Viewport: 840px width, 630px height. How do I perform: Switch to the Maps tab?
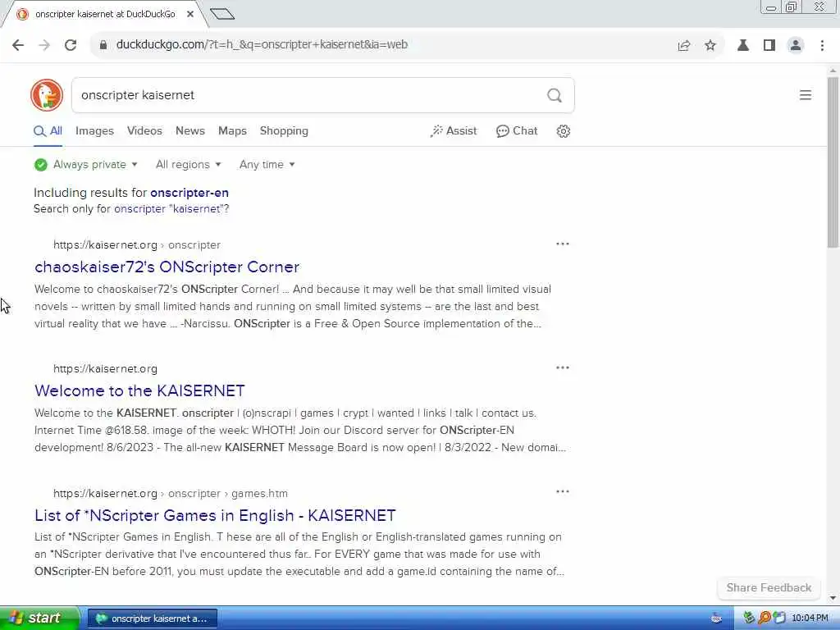(232, 131)
